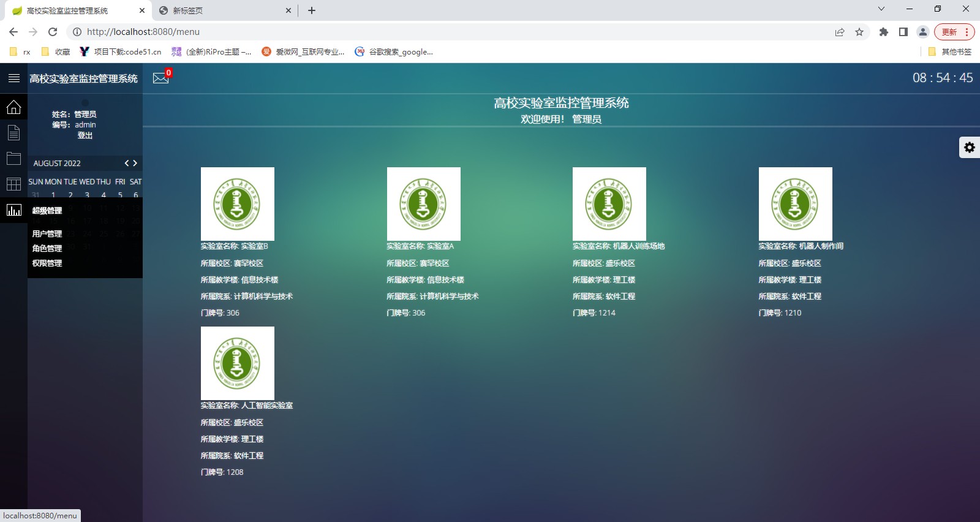
Task: Open 用户管理 menu item
Action: click(47, 233)
